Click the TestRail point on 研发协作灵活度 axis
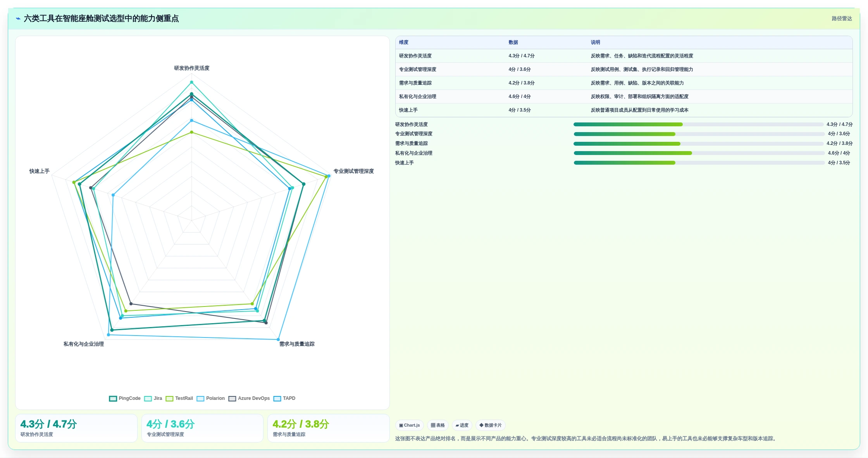Image resolution: width=868 pixels, height=458 pixels. tap(191, 132)
